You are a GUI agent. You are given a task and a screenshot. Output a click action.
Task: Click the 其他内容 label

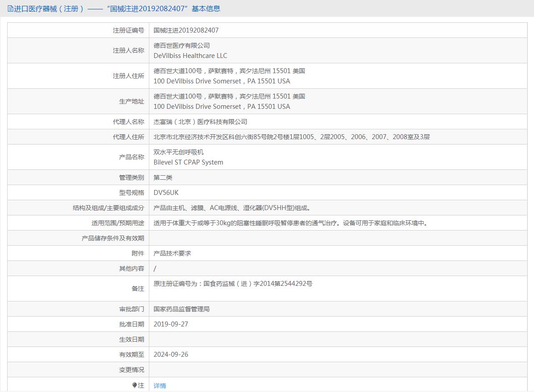click(131, 268)
